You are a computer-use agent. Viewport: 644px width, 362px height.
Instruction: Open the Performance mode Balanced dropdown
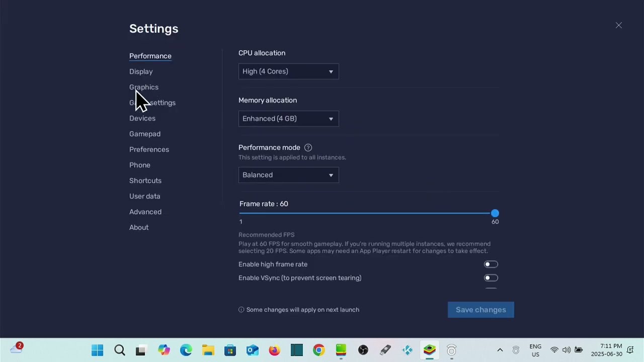(x=289, y=175)
